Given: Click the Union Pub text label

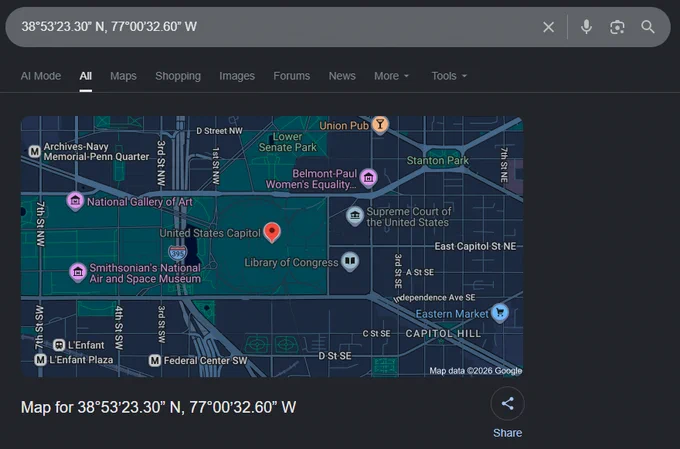Looking at the screenshot, I should coord(344,126).
